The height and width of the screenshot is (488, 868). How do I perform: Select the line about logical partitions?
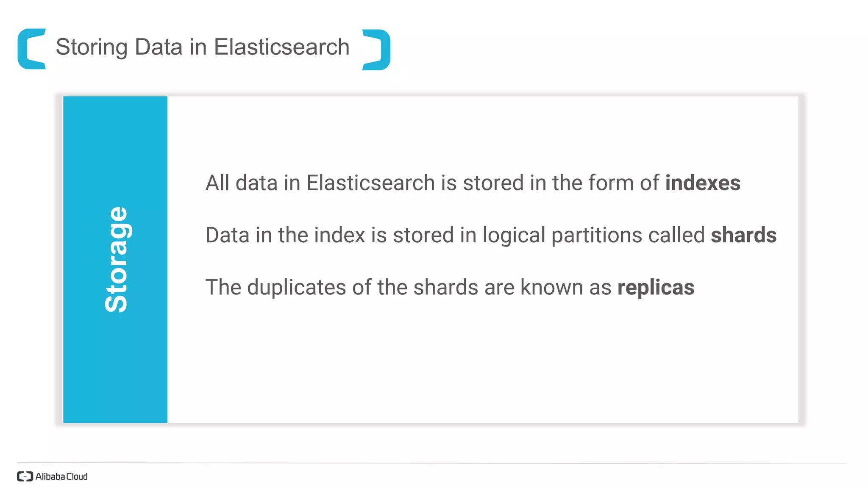tap(491, 236)
